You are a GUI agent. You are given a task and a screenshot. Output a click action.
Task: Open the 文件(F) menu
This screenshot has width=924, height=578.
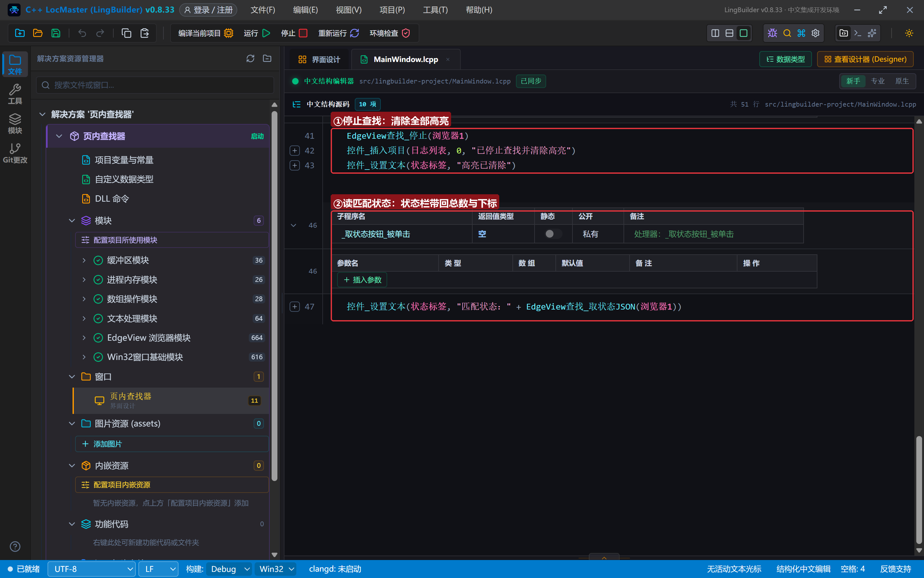click(x=263, y=10)
